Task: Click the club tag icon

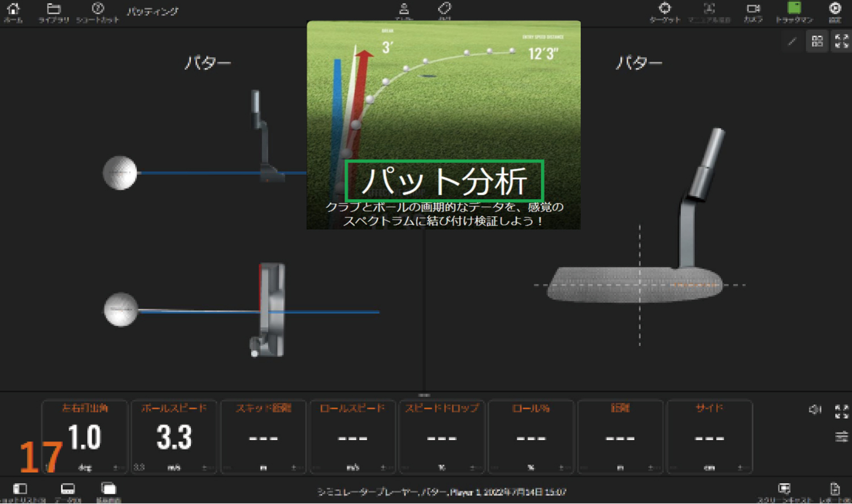Action: (x=444, y=9)
